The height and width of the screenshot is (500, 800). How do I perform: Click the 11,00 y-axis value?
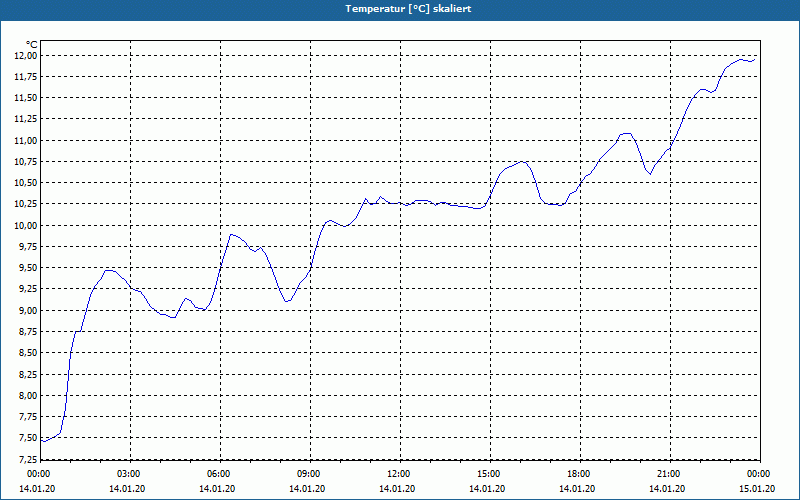(26, 141)
